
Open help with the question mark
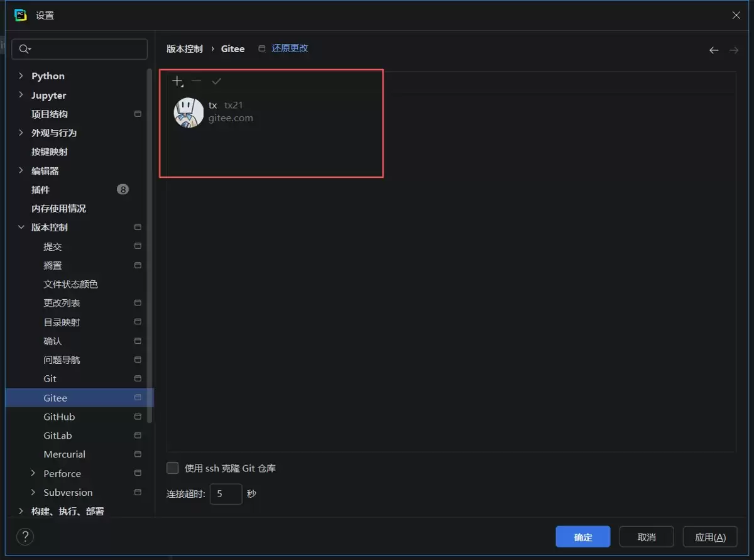click(x=25, y=537)
